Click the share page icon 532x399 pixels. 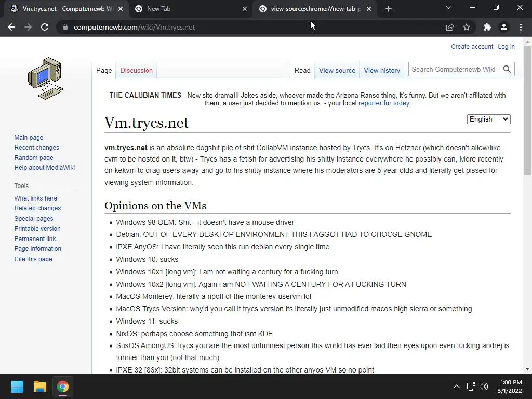tap(450, 27)
